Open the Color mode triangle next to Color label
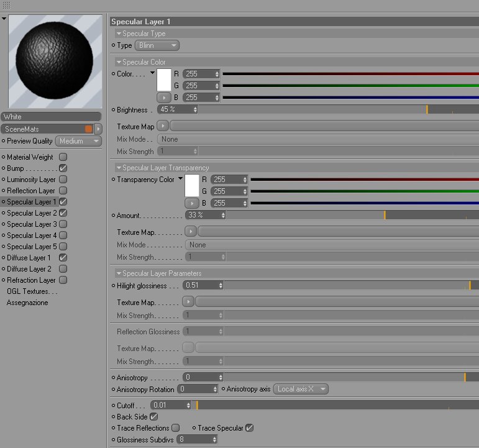479x448 pixels. point(152,73)
